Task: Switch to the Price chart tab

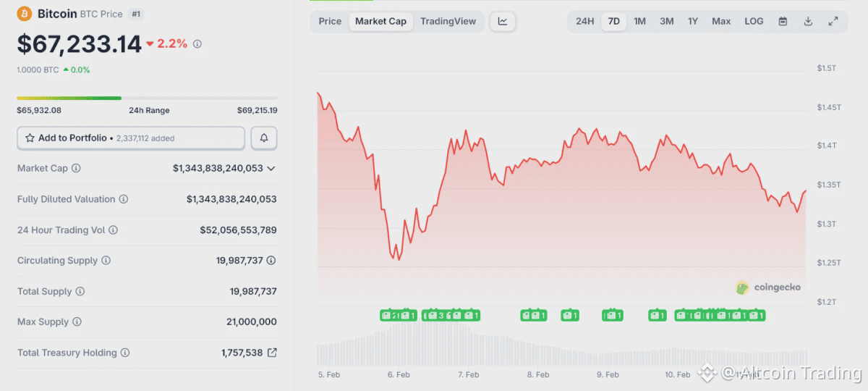Action: coord(330,21)
